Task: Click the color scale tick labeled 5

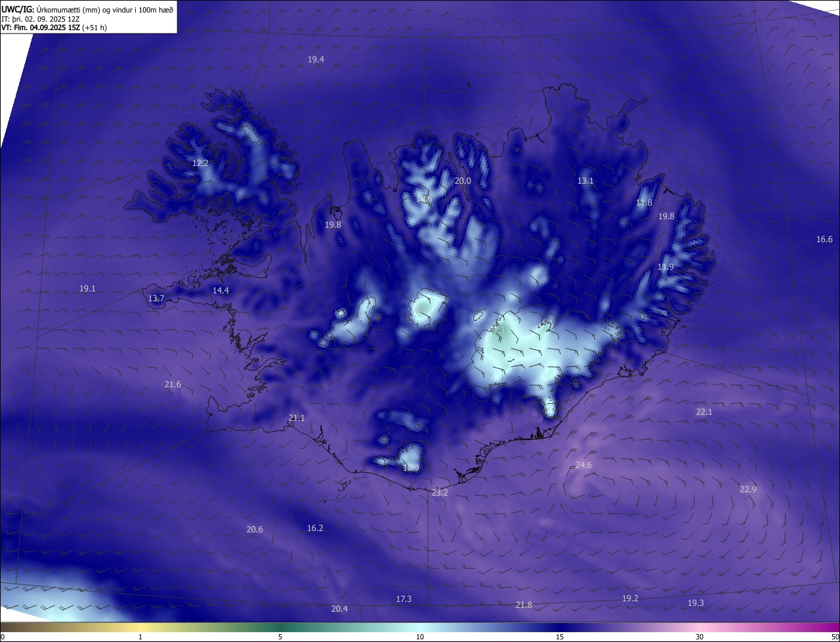Action: click(280, 637)
